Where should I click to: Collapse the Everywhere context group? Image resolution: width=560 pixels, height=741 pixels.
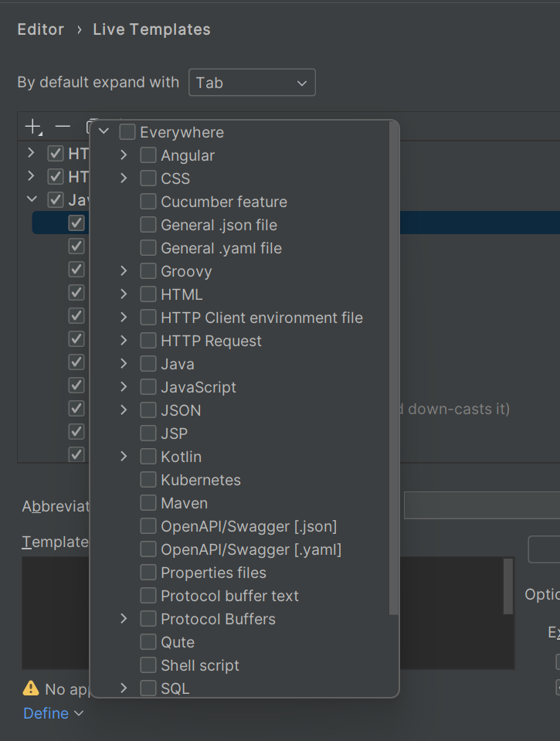(104, 131)
